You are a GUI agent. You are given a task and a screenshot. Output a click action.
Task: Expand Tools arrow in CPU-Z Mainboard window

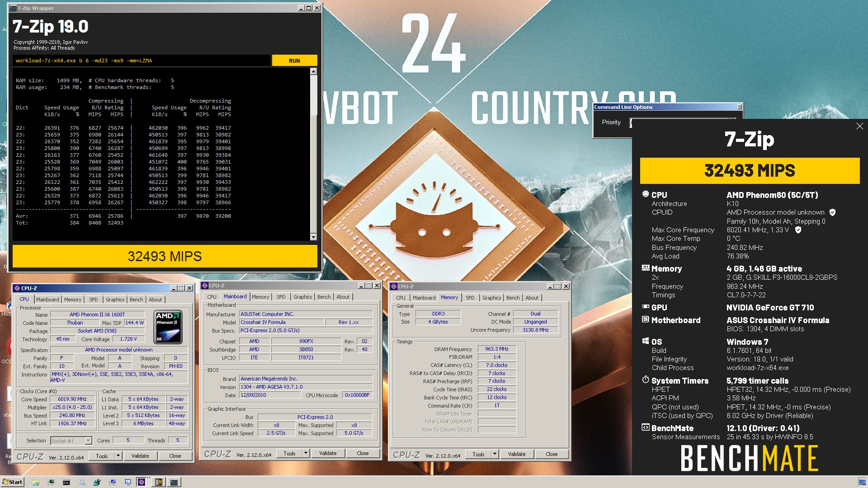306,453
